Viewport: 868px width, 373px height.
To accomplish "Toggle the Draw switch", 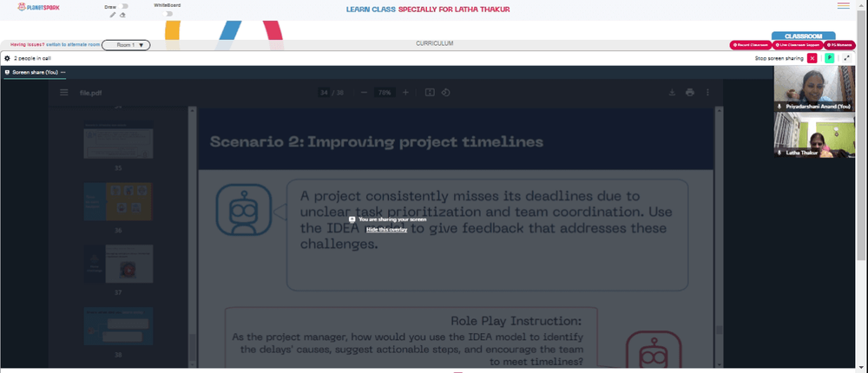I will click(123, 7).
